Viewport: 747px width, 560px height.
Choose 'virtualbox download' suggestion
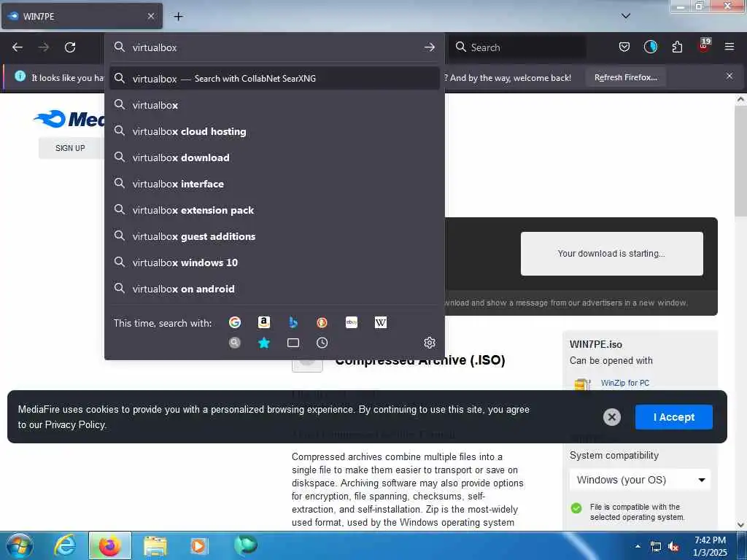[274, 157]
